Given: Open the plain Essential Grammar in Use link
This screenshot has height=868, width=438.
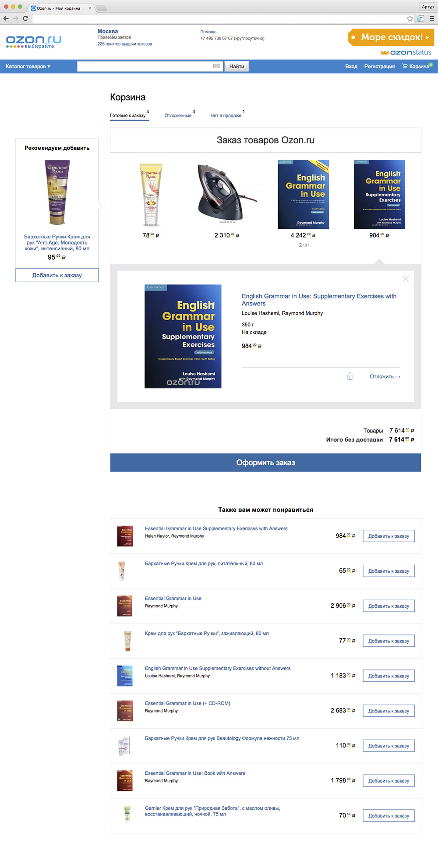Looking at the screenshot, I should pos(173,599).
